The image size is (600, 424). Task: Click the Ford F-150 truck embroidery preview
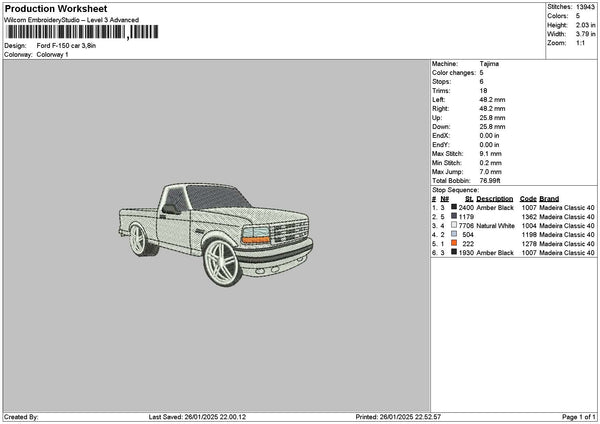tap(216, 234)
